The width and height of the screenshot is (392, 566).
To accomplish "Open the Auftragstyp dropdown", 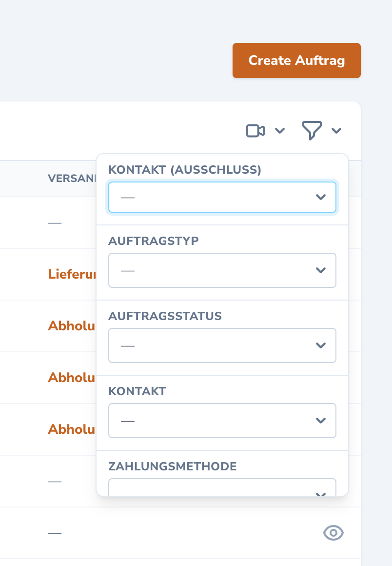I will click(222, 270).
